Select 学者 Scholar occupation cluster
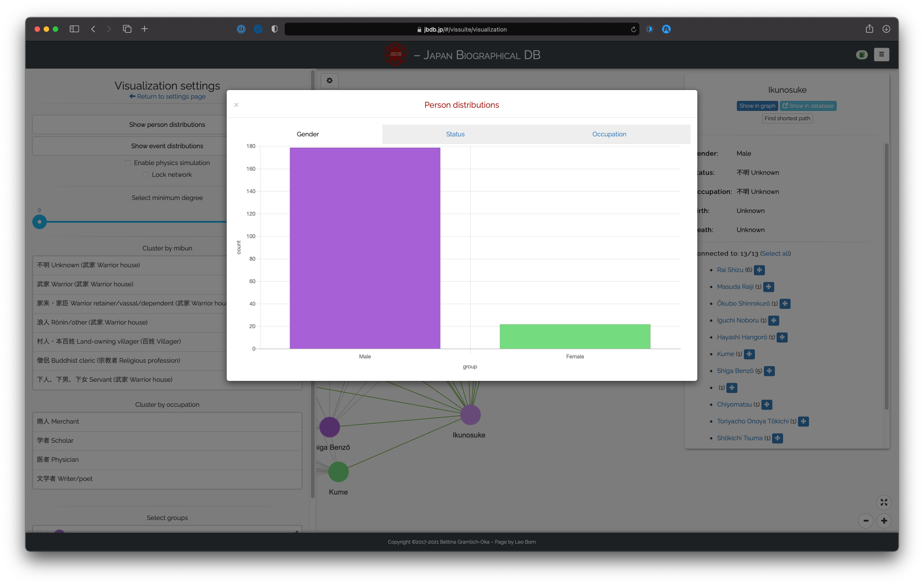 click(167, 440)
